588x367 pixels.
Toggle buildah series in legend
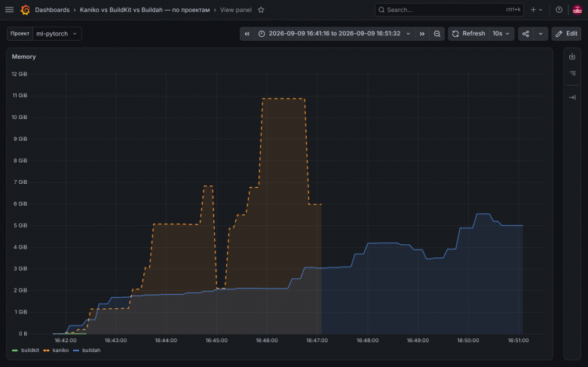pos(91,350)
